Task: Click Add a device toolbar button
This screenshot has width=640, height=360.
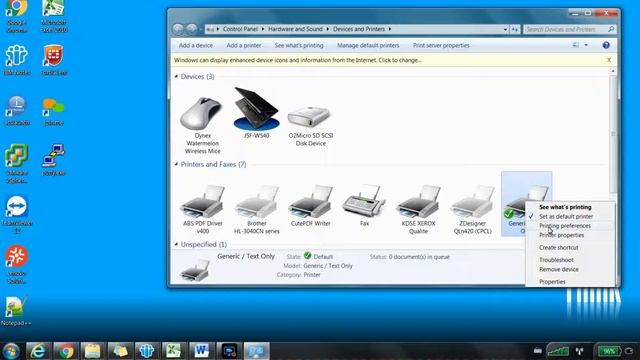Action: pos(196,45)
